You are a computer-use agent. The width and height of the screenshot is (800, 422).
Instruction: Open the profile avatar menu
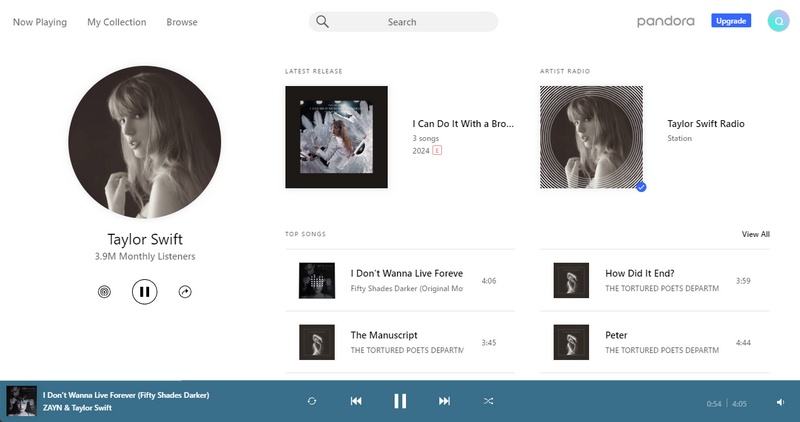[778, 21]
